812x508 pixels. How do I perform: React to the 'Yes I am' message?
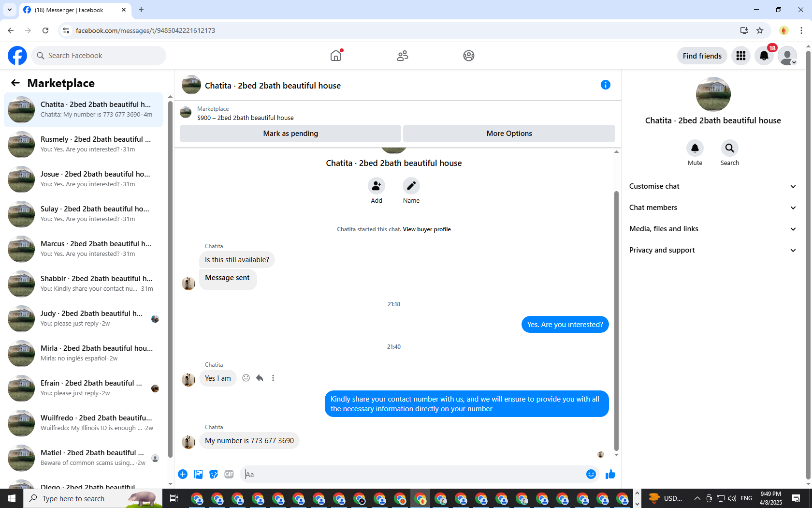[x=246, y=378]
